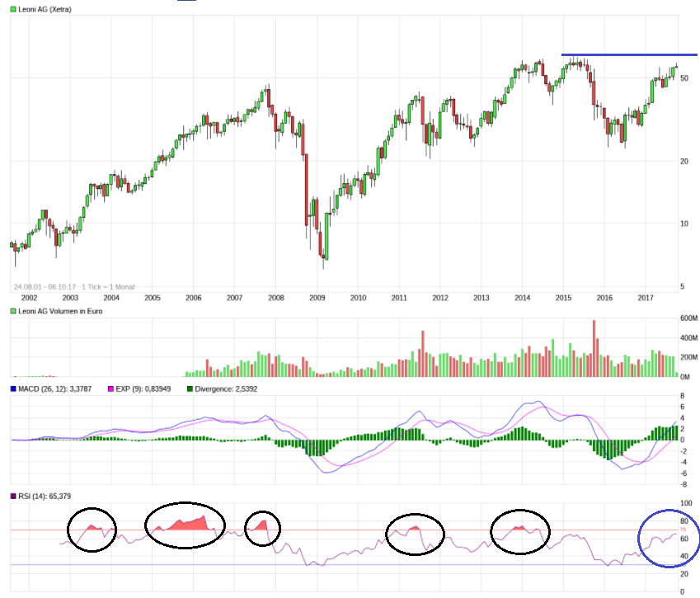Click the 2006 year label on the time axis
Image resolution: width=700 pixels, height=598 pixels.
[193, 298]
